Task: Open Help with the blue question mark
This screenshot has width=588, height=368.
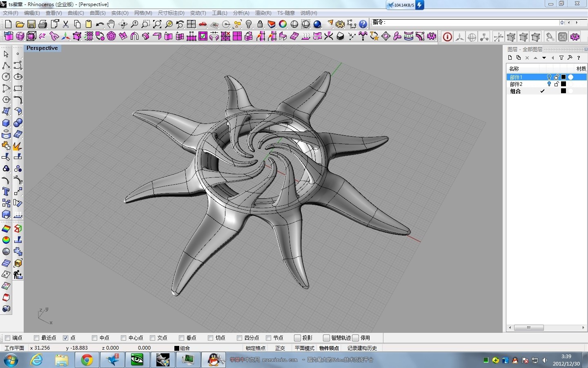Action: 363,24
